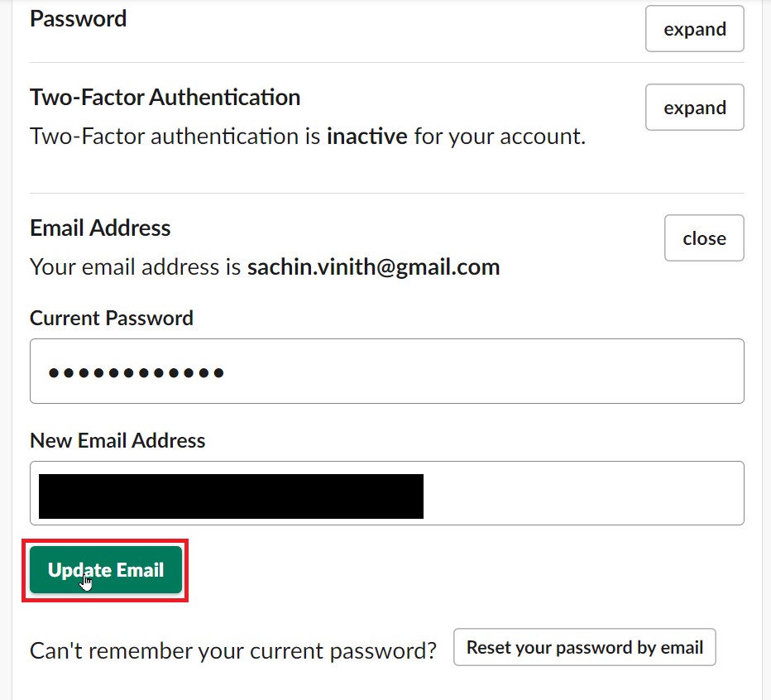Expand the Password section
This screenshot has height=700, width=771.
click(x=694, y=29)
